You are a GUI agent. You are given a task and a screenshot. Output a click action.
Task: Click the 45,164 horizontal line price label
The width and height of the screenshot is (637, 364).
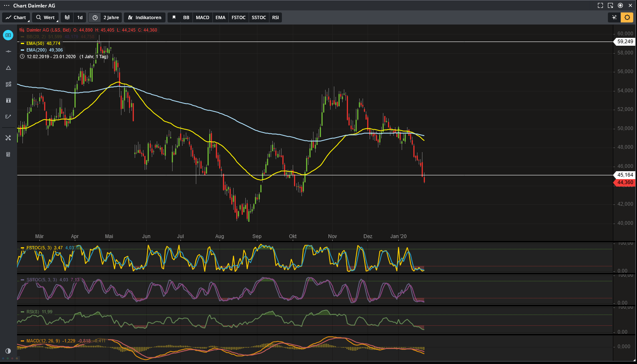click(625, 175)
